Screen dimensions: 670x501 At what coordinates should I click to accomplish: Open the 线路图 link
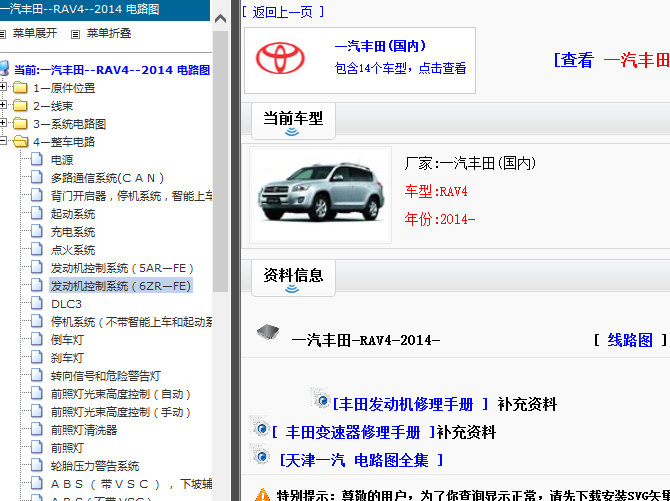pyautogui.click(x=630, y=340)
